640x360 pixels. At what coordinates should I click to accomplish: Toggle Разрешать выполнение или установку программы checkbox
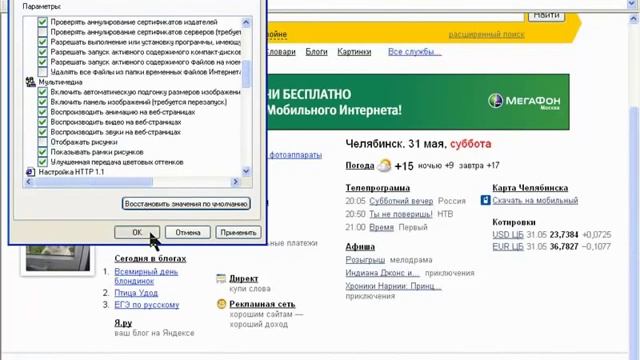point(42,42)
